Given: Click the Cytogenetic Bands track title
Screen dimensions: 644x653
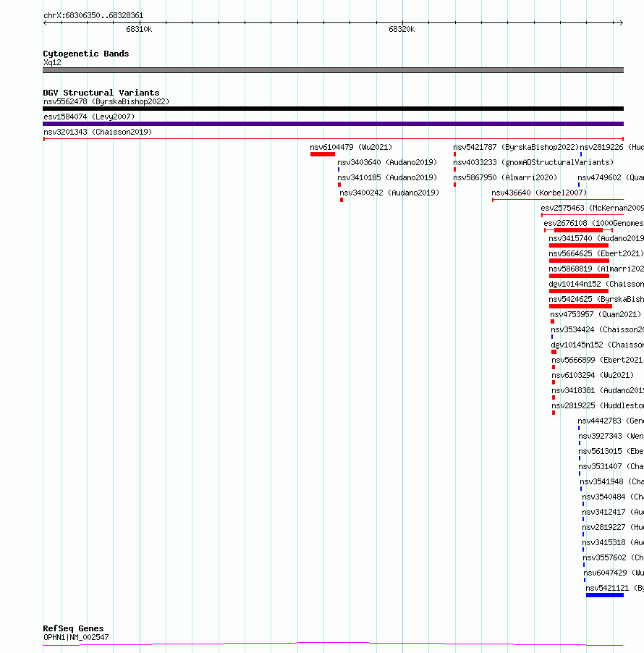Looking at the screenshot, I should tap(86, 54).
